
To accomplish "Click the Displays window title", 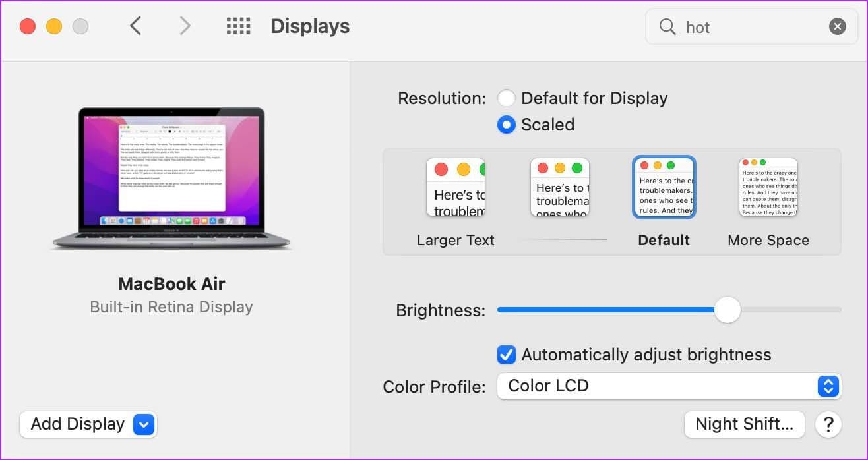I will [x=310, y=26].
